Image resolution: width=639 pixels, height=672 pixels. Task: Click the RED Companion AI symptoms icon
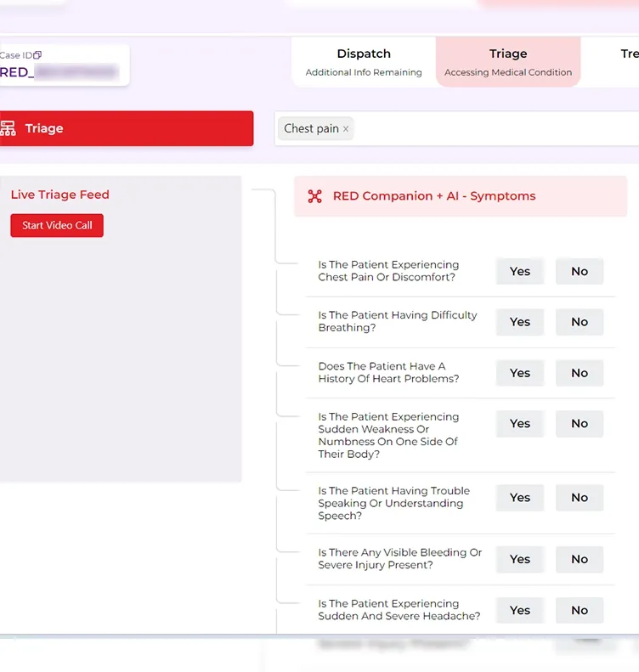[315, 196]
